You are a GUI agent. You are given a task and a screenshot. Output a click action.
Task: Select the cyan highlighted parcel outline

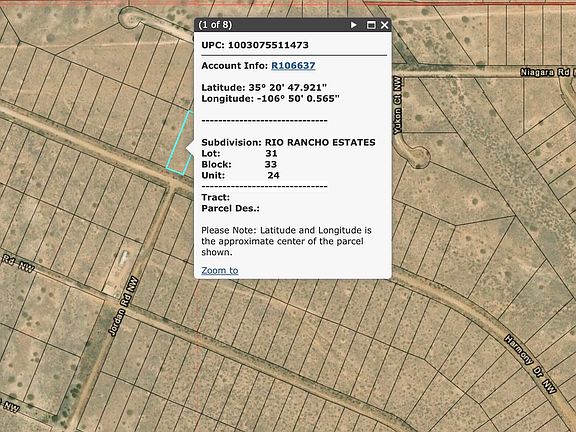click(180, 142)
